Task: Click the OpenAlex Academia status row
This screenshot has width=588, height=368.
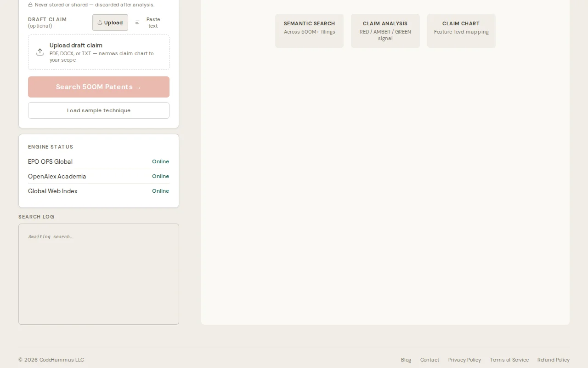Action: (x=99, y=176)
